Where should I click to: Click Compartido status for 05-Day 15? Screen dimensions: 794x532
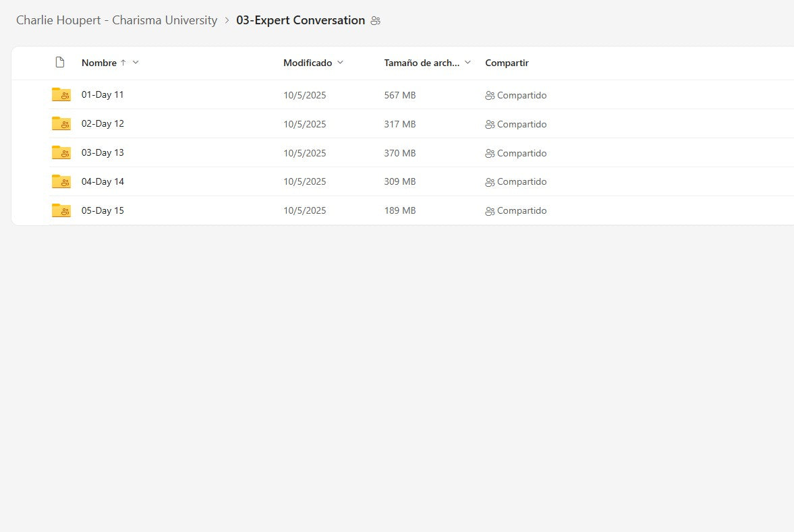(521, 211)
